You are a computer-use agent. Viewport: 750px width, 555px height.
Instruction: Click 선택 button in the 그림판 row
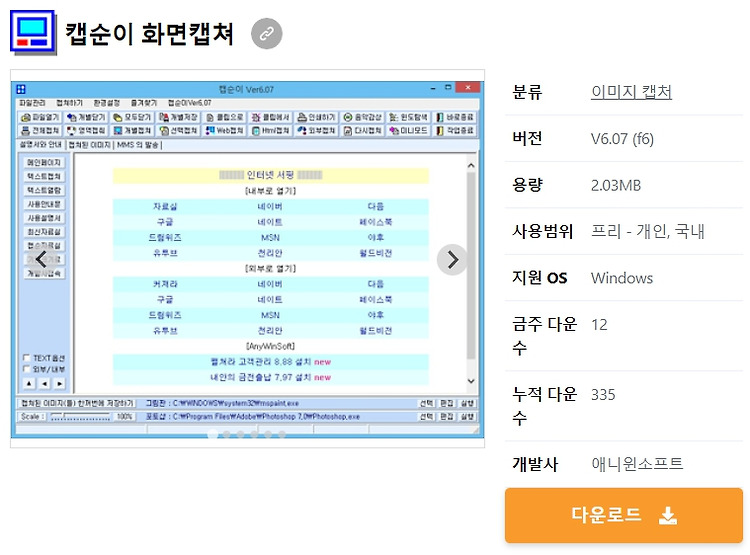[x=427, y=403]
